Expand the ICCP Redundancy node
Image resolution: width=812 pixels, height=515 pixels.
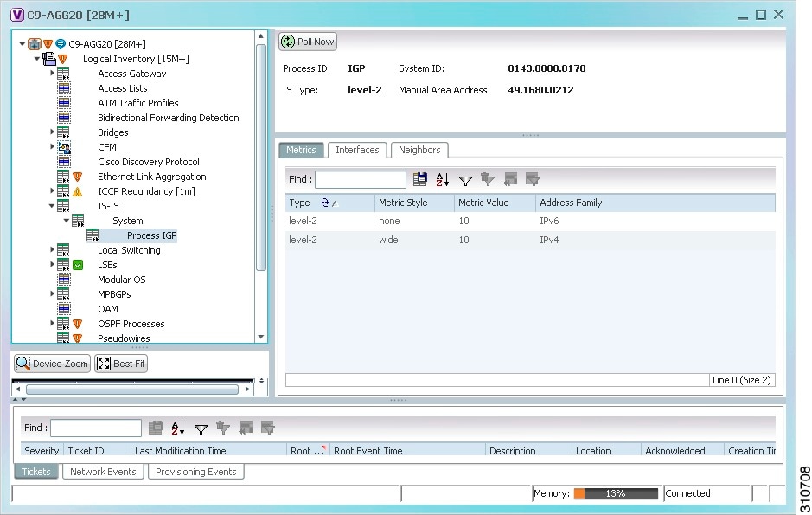(52, 190)
